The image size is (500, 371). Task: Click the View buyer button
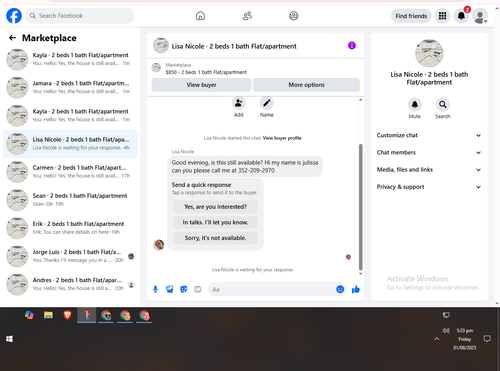tap(201, 85)
